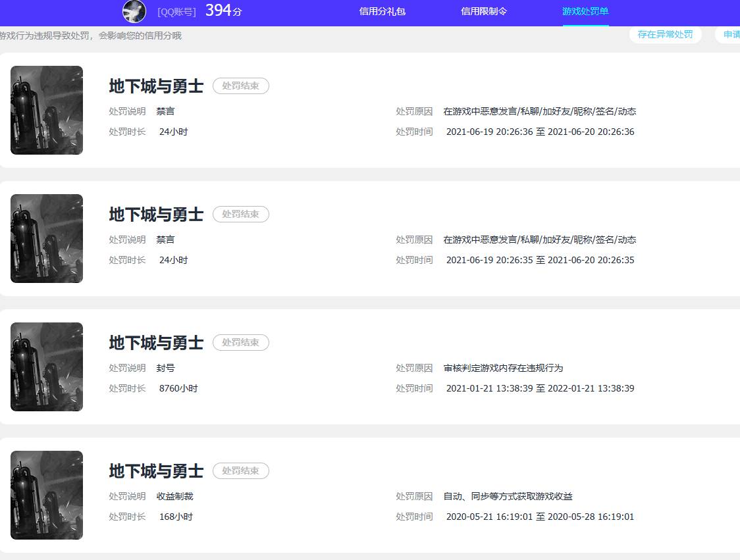The height and width of the screenshot is (560, 740).
Task: Open the QQ account avatar icon
Action: 134,12
